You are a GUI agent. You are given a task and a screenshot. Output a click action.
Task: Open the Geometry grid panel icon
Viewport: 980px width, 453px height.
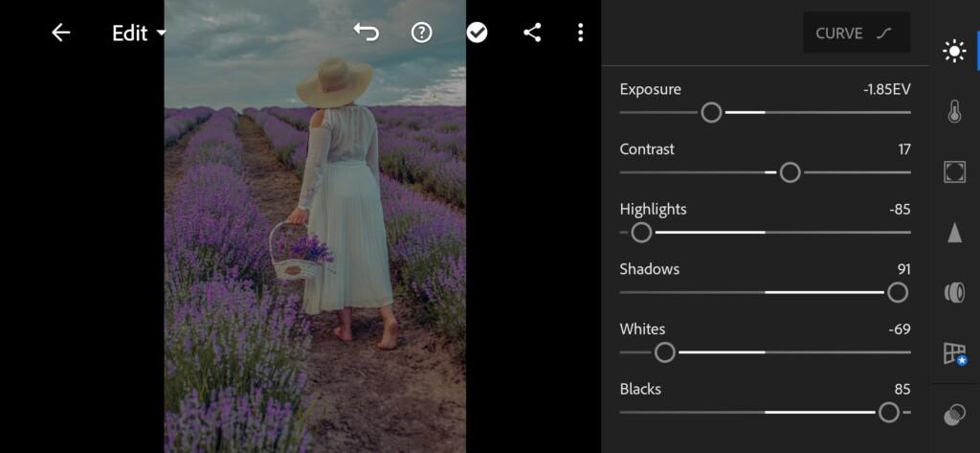point(954,353)
